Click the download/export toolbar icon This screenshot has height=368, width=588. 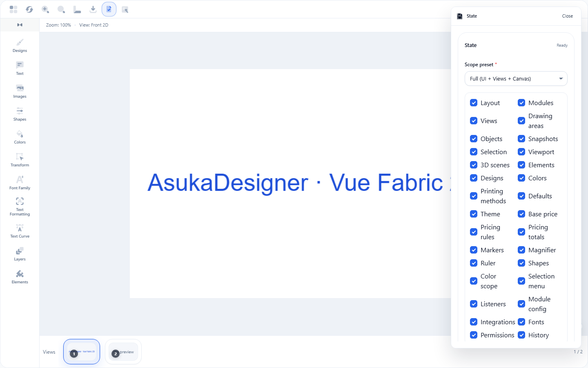click(x=93, y=9)
